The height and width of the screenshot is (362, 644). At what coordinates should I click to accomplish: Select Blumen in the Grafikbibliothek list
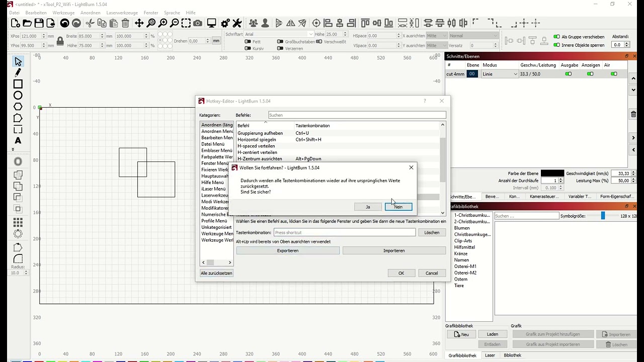click(462, 228)
